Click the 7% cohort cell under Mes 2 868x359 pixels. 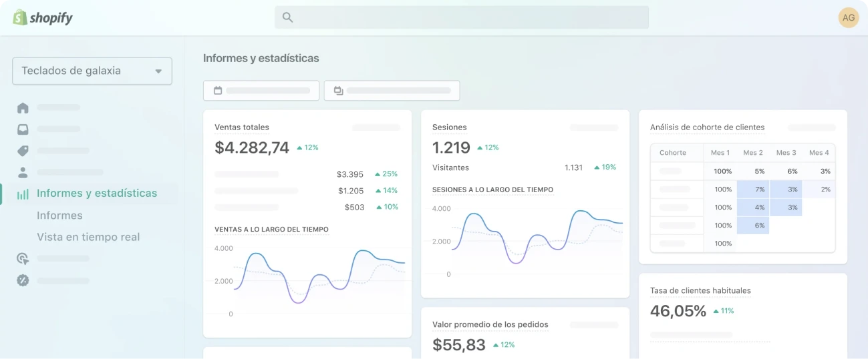pos(753,190)
